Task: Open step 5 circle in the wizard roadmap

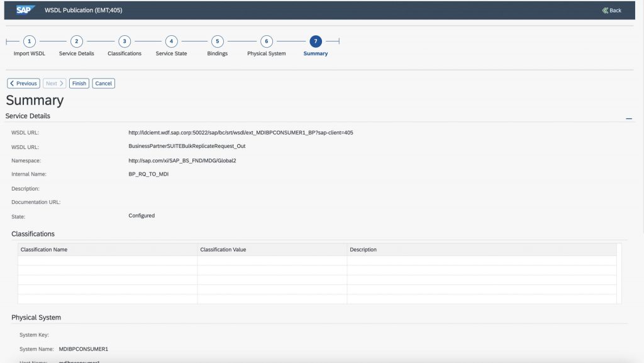Action: (217, 42)
